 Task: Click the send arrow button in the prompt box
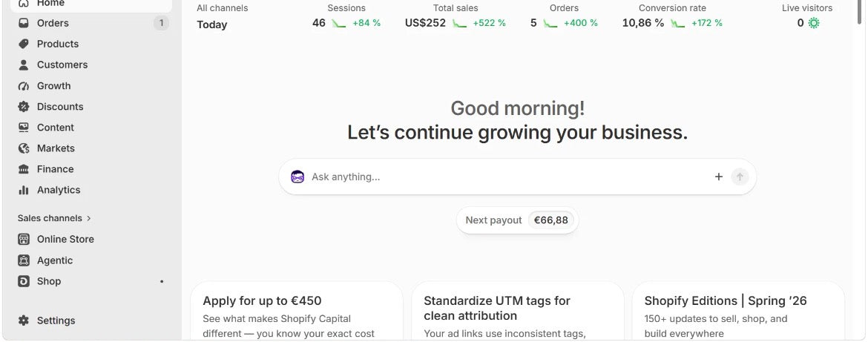pyautogui.click(x=740, y=177)
